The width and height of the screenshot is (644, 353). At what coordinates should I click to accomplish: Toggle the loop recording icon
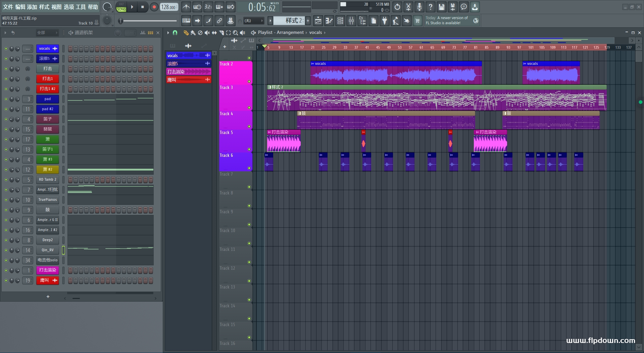[231, 7]
